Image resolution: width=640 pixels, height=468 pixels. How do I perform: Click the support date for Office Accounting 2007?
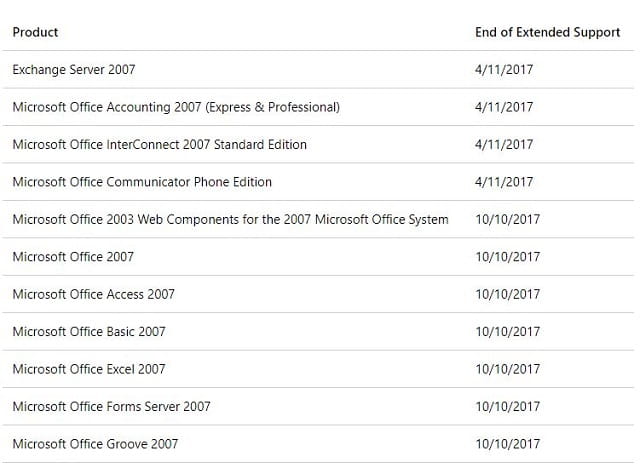click(504, 107)
